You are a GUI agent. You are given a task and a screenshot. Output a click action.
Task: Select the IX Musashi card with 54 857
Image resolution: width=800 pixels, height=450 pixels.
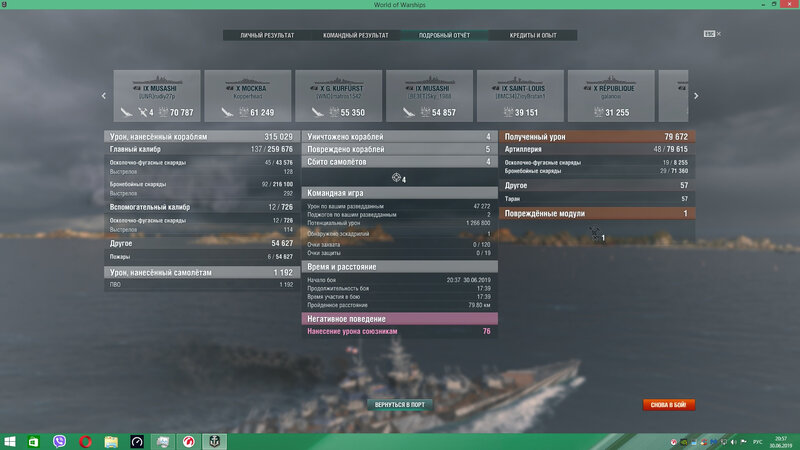point(429,96)
